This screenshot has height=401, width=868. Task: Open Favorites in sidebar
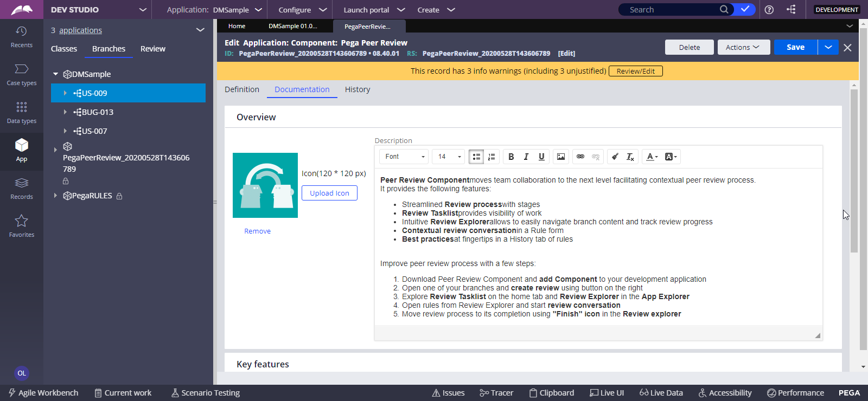(x=21, y=227)
